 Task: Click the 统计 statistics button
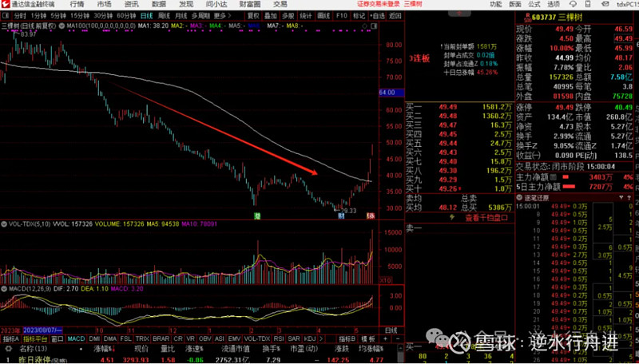tap(306, 16)
